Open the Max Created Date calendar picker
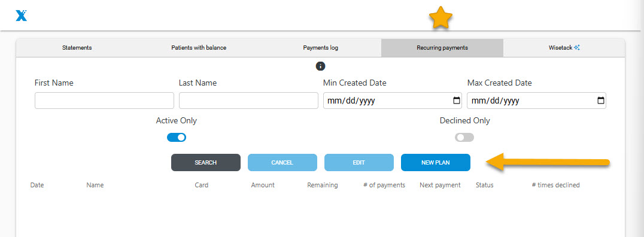The image size is (644, 237). (600, 101)
